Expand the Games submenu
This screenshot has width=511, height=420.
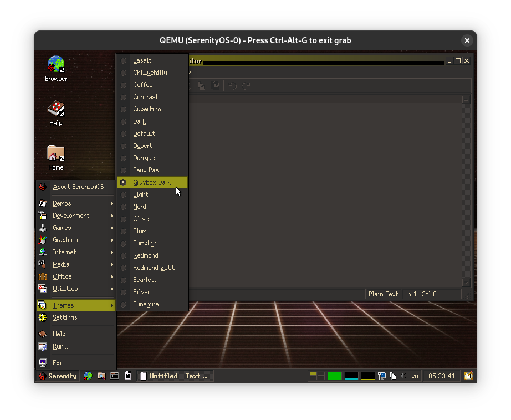tap(76, 228)
